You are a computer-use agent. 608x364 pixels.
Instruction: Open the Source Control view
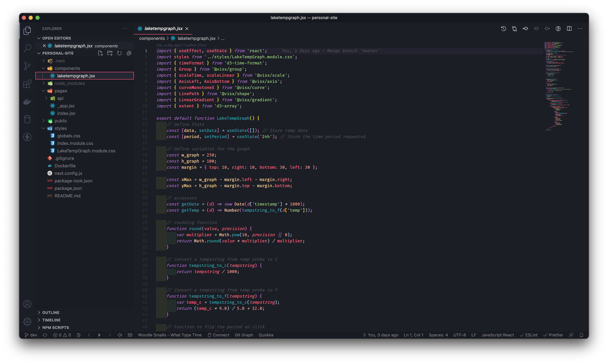[27, 66]
